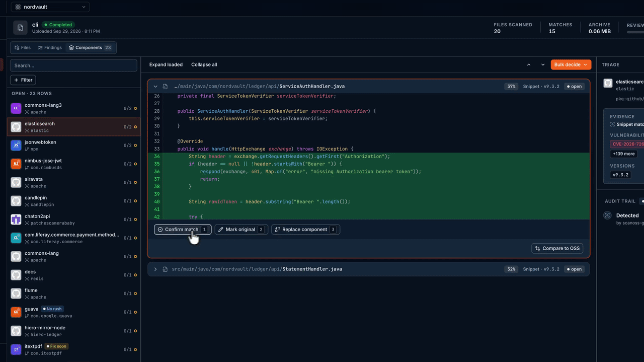
Task: Click Compare to OSS button
Action: point(558,248)
